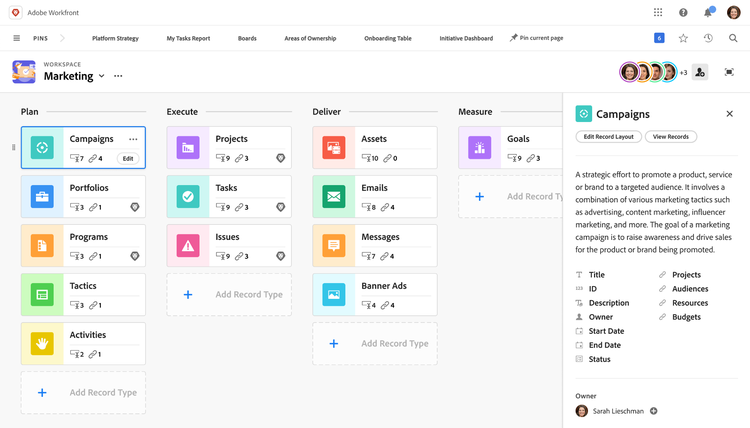Viewport: 750px width, 428px height.
Task: Open the Initiative Dashboard pinned tab
Action: coord(466,38)
